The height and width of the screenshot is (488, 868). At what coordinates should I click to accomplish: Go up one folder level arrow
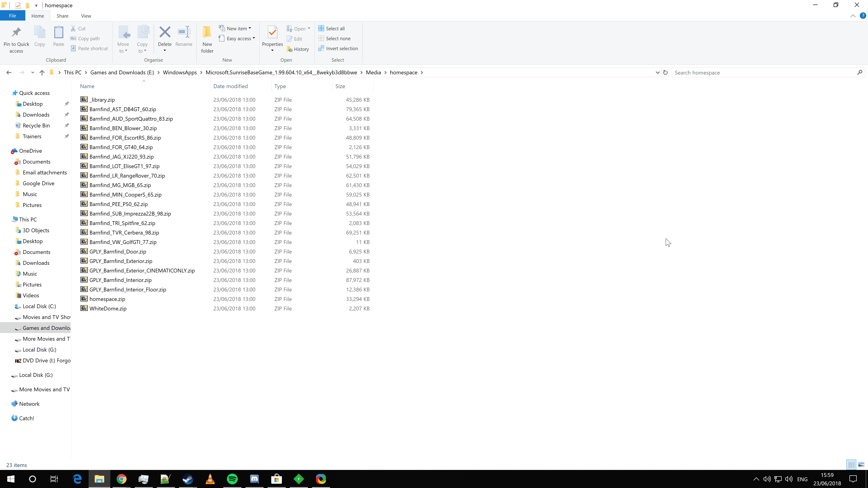(x=42, y=72)
